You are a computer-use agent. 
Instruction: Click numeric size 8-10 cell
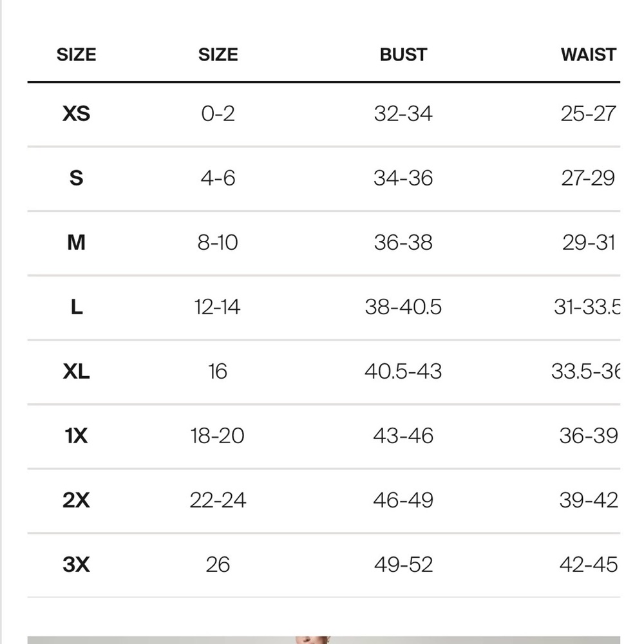click(218, 242)
